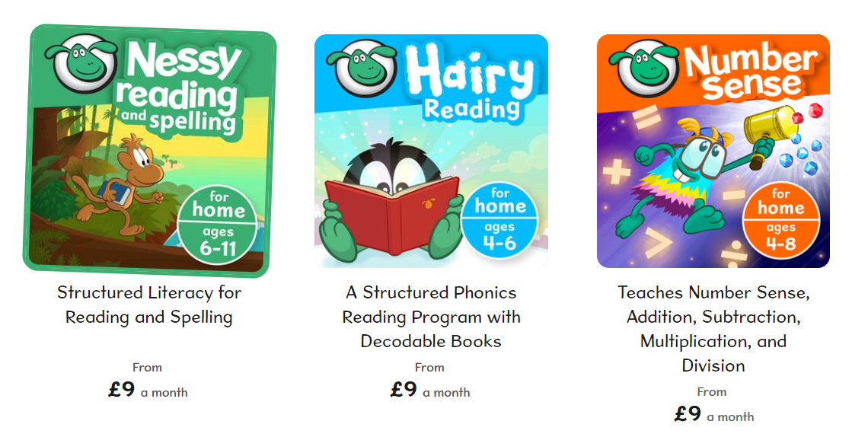Open 'Teaches Number Sense, Addition, Subtraction' link
Viewport: 868px width, 437px height.
(713, 329)
